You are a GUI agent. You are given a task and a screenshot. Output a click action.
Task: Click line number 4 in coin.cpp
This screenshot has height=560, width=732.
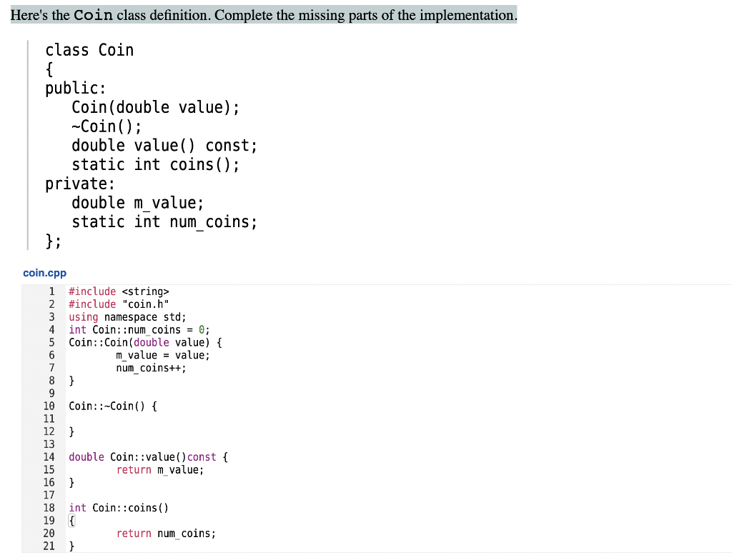pyautogui.click(x=51, y=329)
